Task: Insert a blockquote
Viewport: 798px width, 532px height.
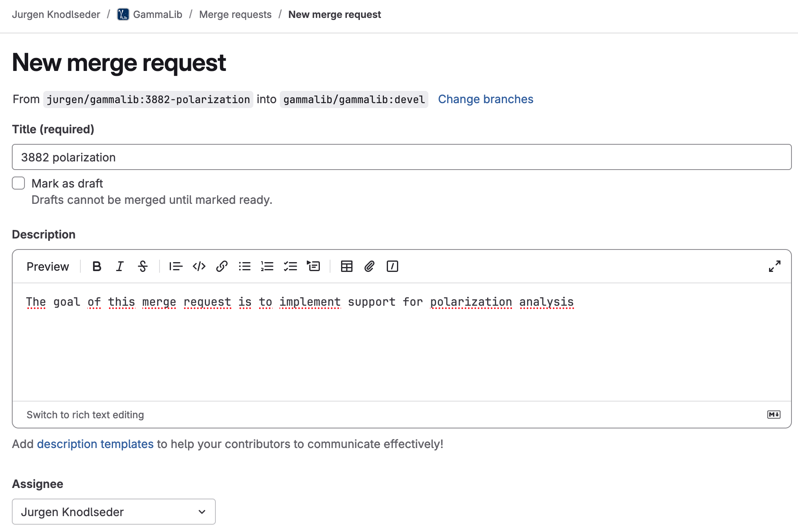Action: 176,266
